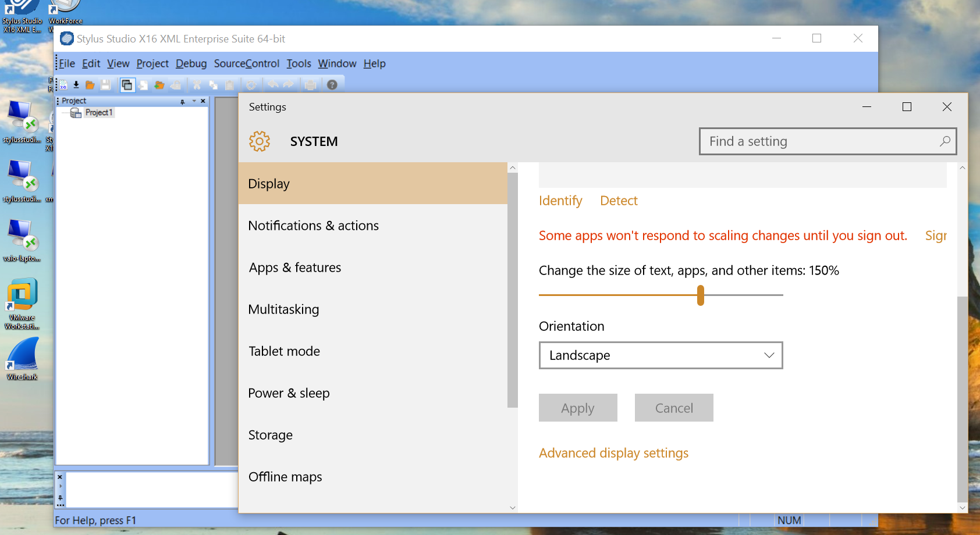Image resolution: width=980 pixels, height=535 pixels.
Task: Toggle the cascading windows toolbar button
Action: pyautogui.click(x=127, y=85)
